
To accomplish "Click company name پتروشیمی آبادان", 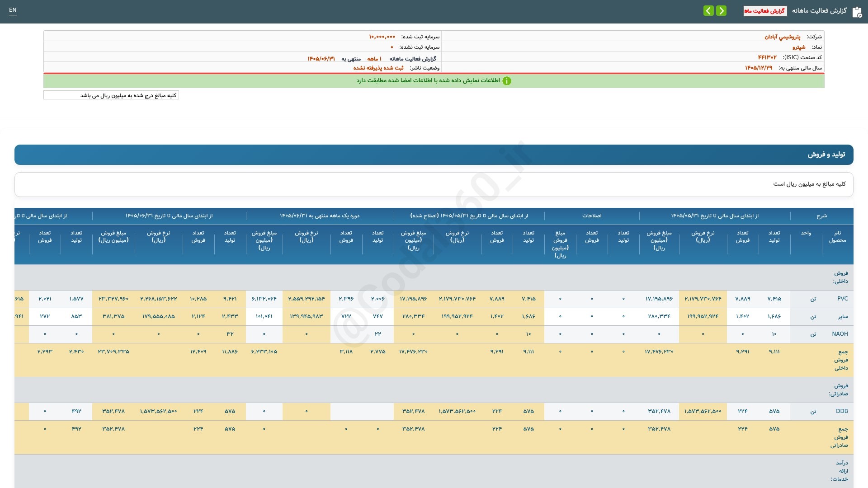I will pos(782,37).
